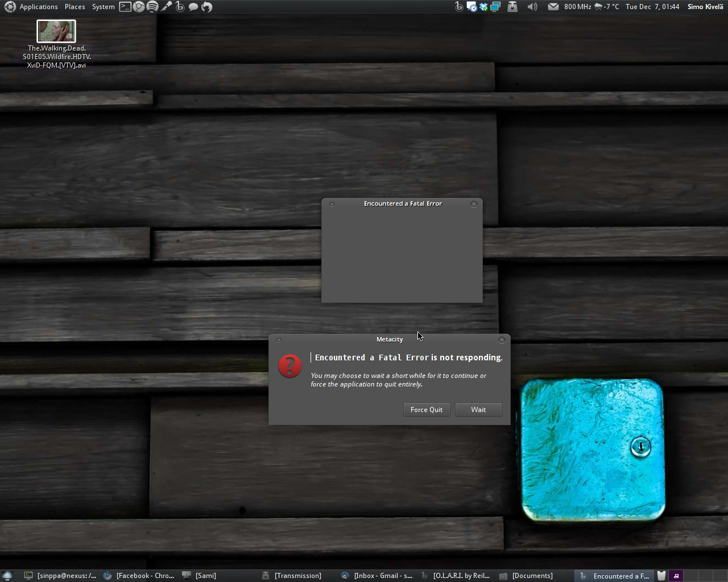The image size is (728, 582).
Task: Expand the System menu
Action: [x=103, y=7]
